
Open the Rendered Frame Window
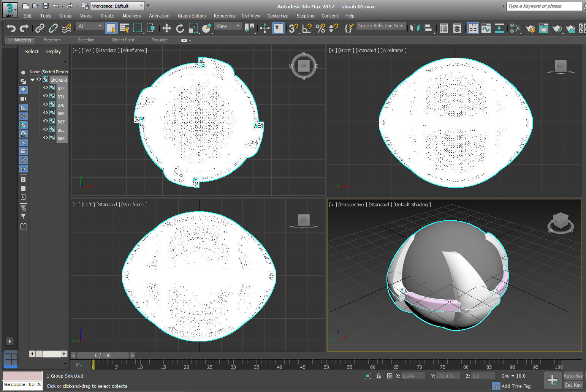tap(544, 28)
